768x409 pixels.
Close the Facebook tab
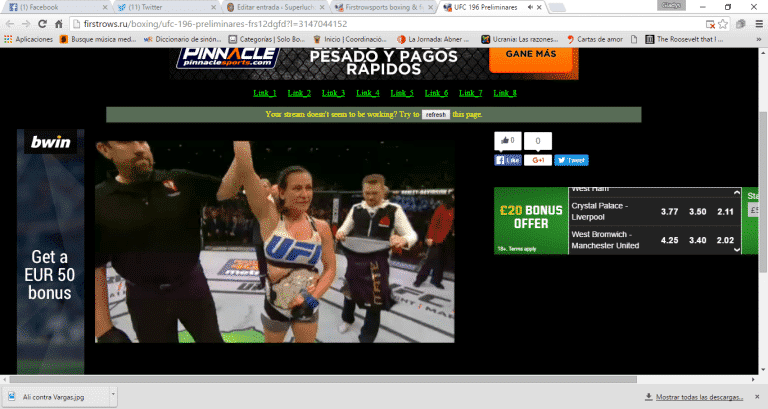click(x=105, y=7)
